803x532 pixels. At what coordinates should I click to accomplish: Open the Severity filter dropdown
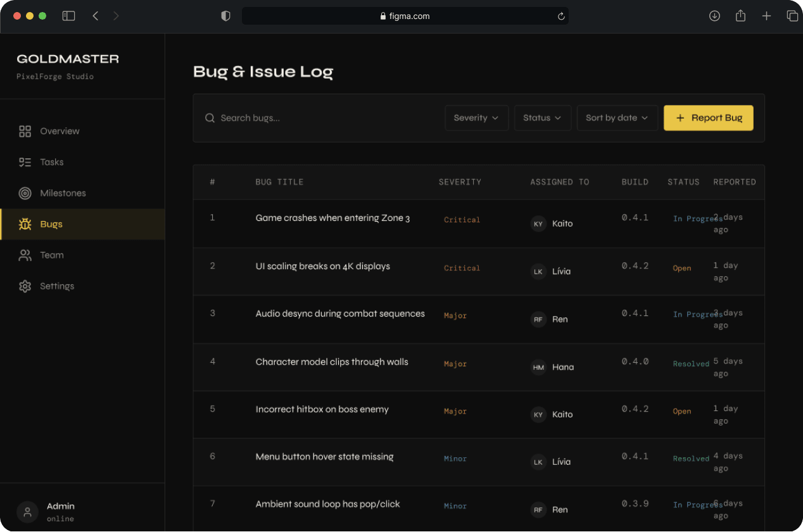click(x=476, y=118)
